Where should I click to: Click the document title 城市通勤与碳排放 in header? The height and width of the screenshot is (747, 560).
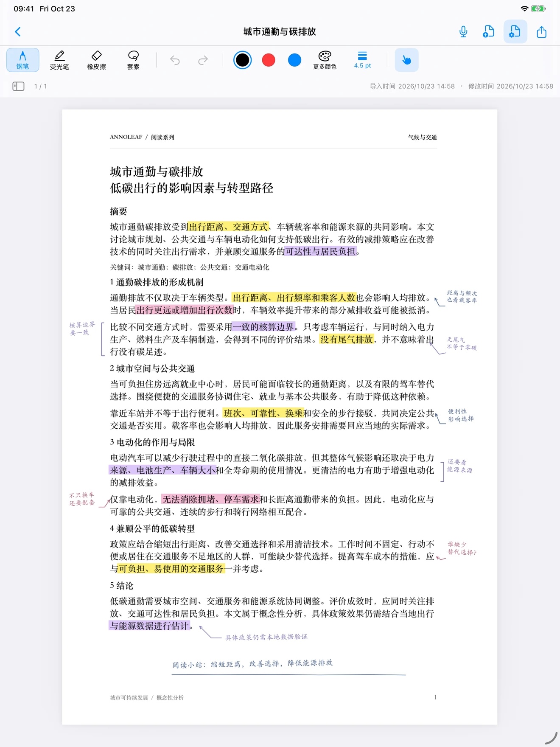(280, 32)
